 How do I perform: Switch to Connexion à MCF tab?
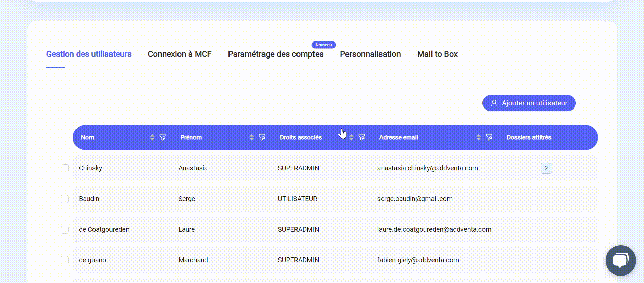pyautogui.click(x=180, y=54)
